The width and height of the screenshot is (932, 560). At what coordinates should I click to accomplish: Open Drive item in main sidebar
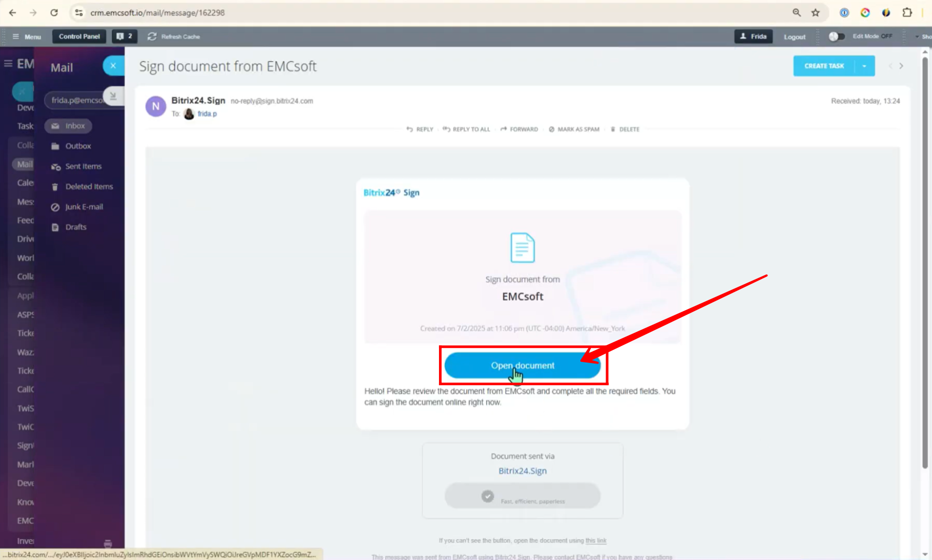pyautogui.click(x=25, y=239)
